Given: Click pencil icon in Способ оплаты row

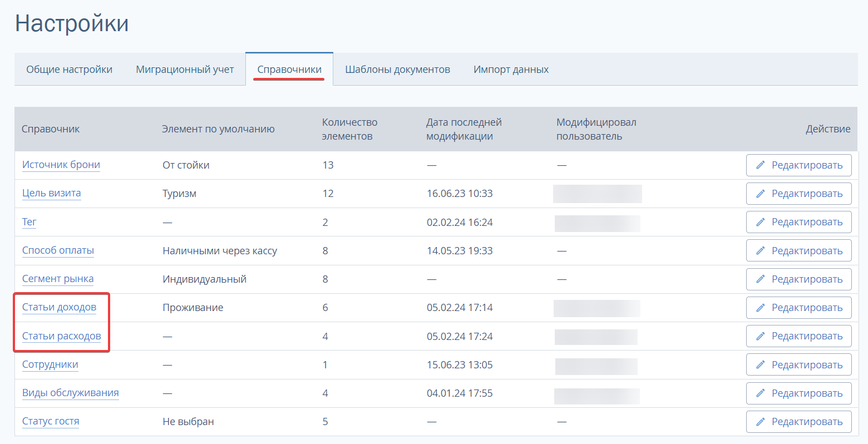Looking at the screenshot, I should pos(761,250).
